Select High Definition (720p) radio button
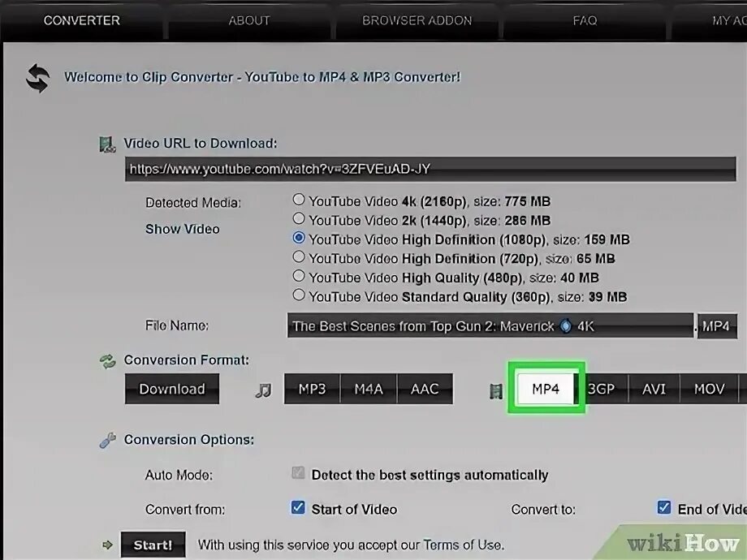747x560 pixels. pyautogui.click(x=299, y=256)
